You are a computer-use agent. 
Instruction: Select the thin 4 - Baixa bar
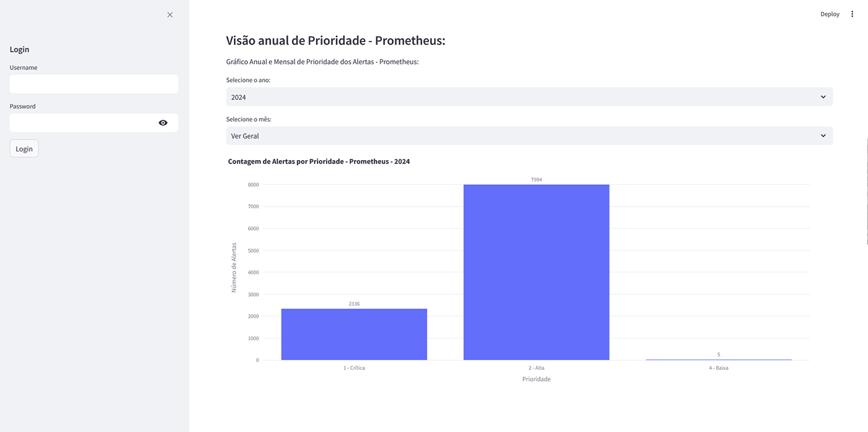[719, 359]
